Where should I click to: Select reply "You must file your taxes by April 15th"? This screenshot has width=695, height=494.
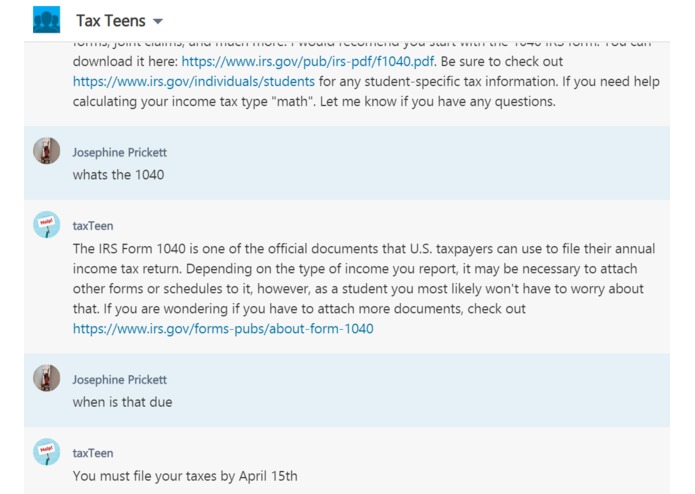click(185, 476)
